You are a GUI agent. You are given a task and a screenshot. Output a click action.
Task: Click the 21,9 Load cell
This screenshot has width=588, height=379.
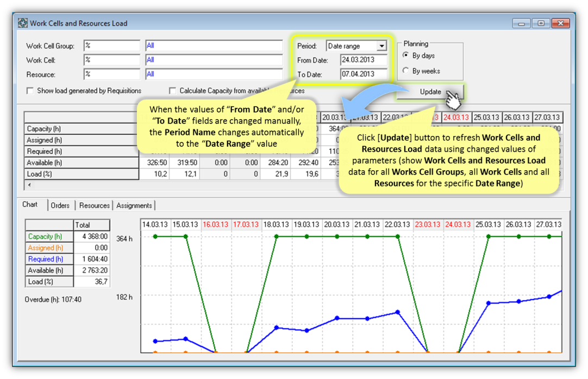pyautogui.click(x=275, y=174)
